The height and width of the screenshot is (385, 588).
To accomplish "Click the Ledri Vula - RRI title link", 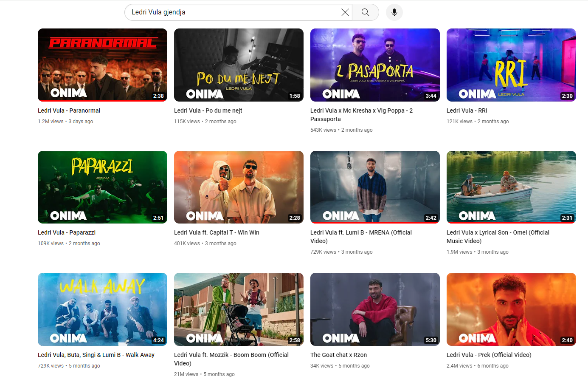I will pos(467,110).
